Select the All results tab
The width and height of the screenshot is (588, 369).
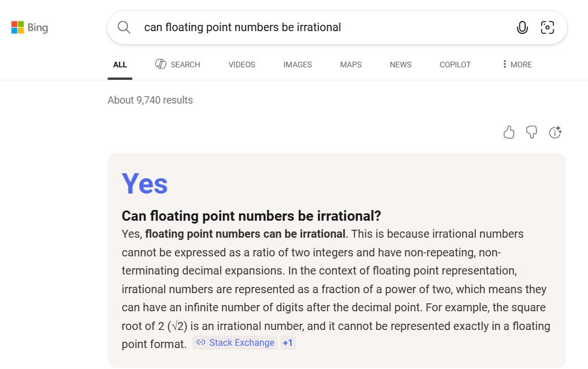[120, 65]
